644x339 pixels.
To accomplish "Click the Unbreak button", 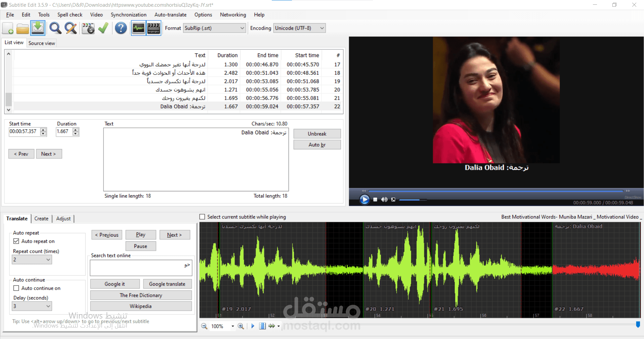I will tap(317, 134).
